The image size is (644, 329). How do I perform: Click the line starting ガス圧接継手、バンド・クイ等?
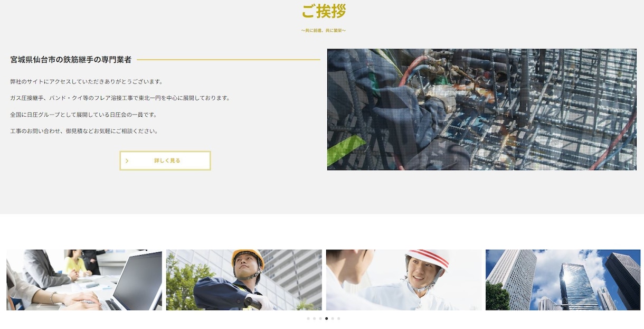click(x=120, y=98)
